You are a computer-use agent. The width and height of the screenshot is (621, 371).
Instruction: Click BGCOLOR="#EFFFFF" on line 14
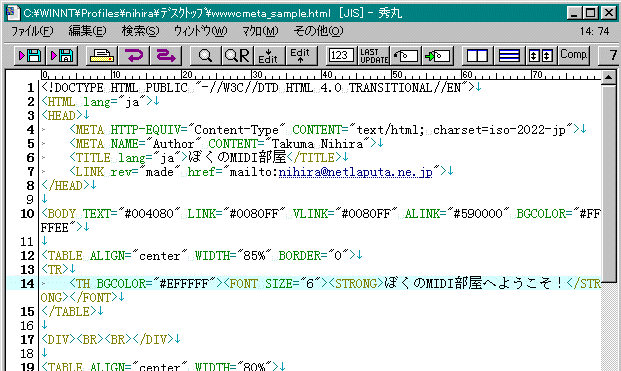[156, 283]
